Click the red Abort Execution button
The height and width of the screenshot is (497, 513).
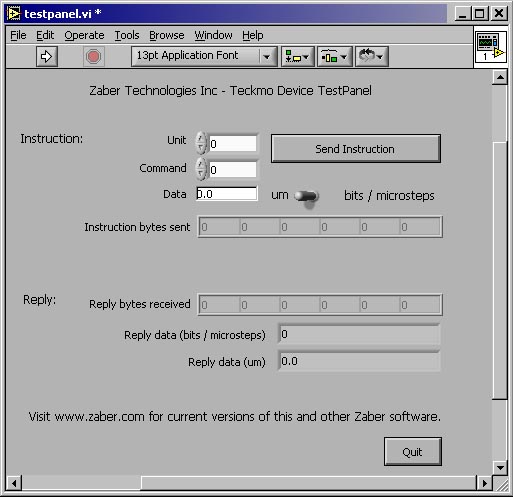(x=93, y=56)
